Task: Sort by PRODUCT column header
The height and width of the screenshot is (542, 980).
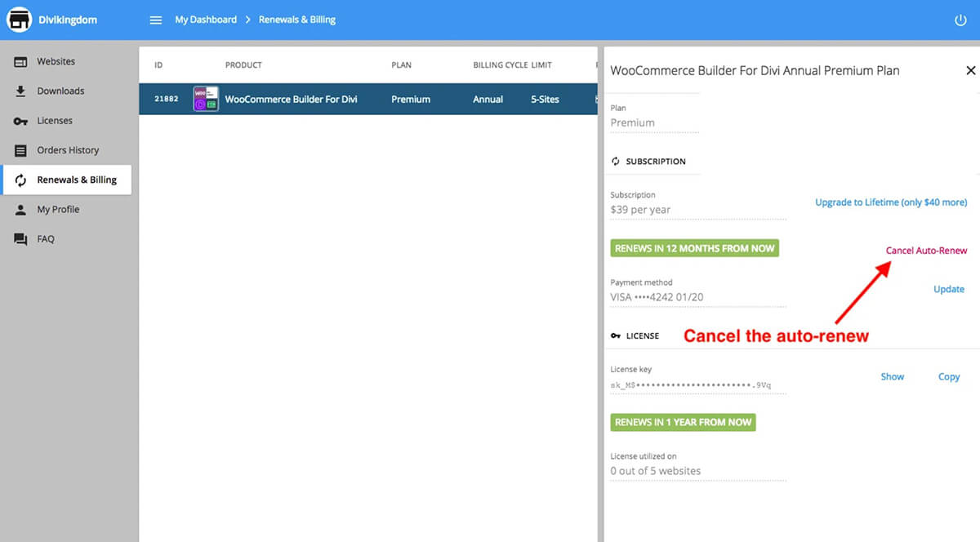Action: click(243, 65)
